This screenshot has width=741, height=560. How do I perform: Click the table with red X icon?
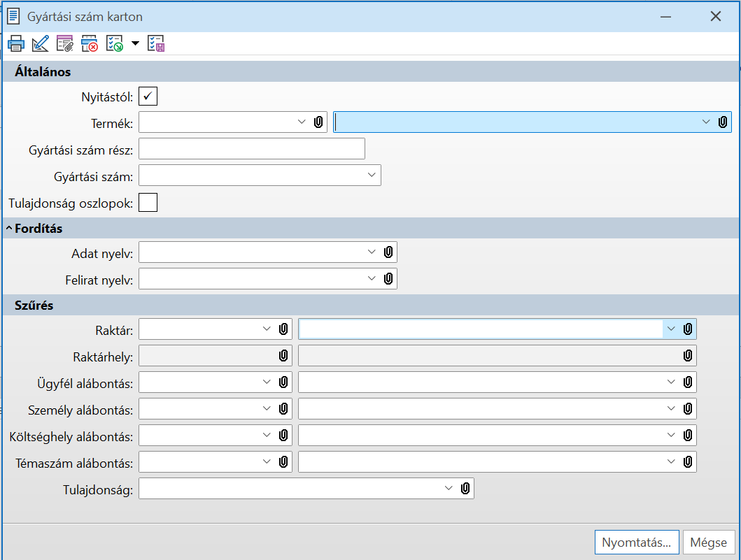tap(90, 44)
